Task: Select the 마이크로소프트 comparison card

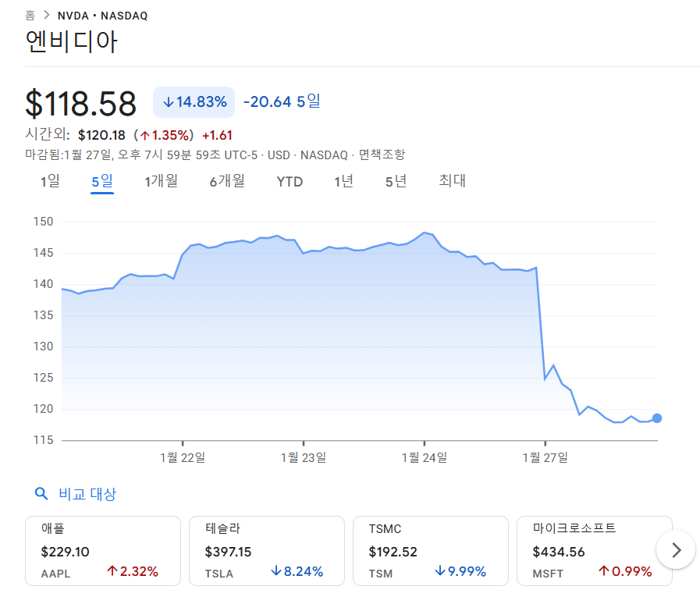Action: [594, 550]
